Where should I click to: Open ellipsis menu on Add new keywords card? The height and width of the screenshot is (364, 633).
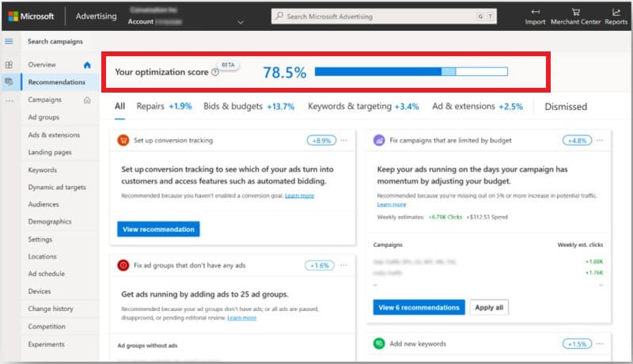(x=600, y=343)
